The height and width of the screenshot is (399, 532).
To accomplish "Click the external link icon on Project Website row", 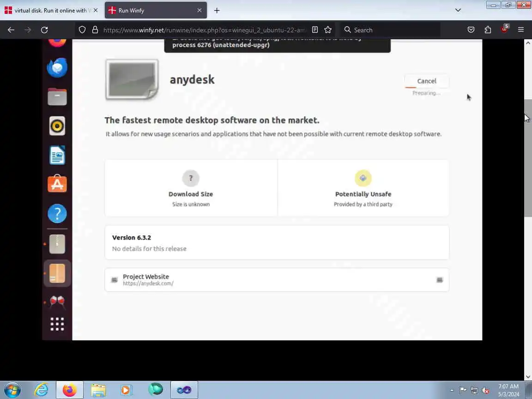I will [x=439, y=280].
